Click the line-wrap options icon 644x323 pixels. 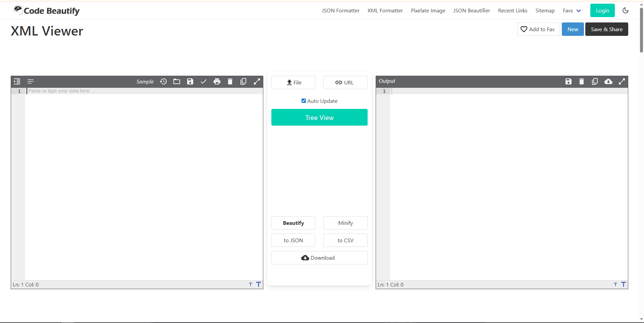click(31, 81)
